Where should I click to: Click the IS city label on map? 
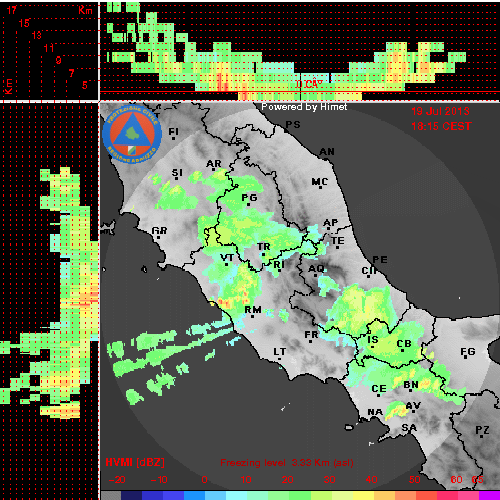[373, 340]
